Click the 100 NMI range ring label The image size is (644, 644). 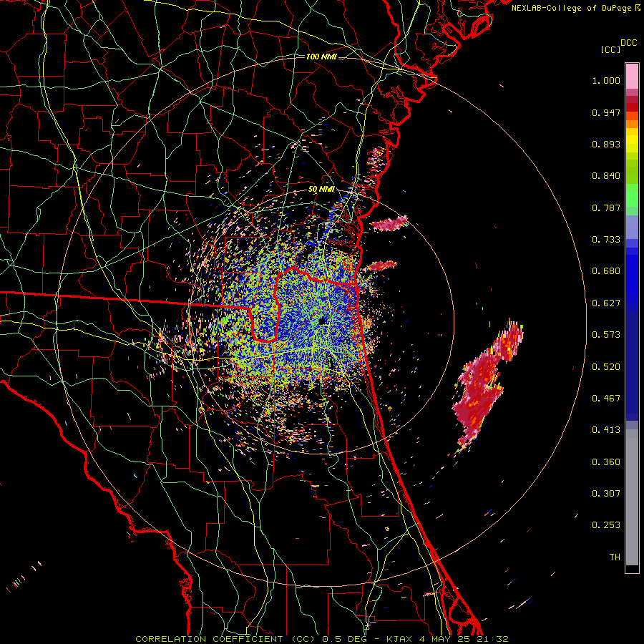(321, 57)
